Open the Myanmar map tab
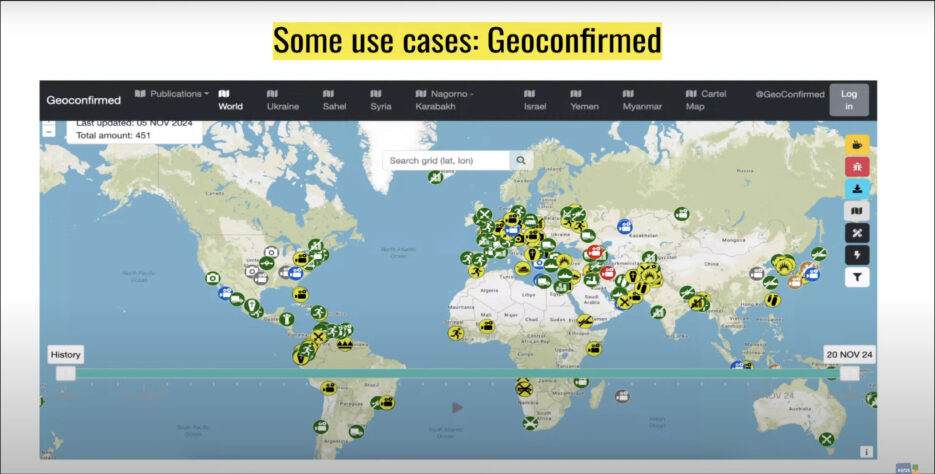Viewport: 935px width, 474px height. click(x=642, y=100)
